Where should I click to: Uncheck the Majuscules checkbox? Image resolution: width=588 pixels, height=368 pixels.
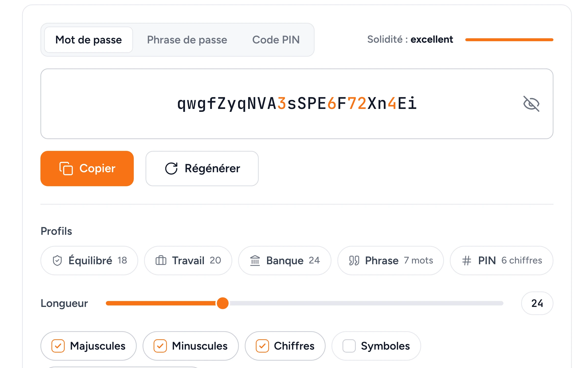58,346
